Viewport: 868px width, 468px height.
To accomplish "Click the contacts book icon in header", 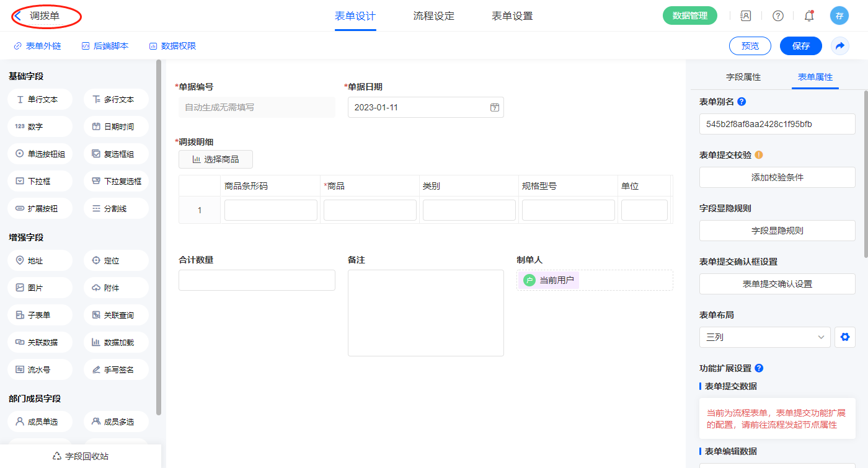I will coord(746,16).
